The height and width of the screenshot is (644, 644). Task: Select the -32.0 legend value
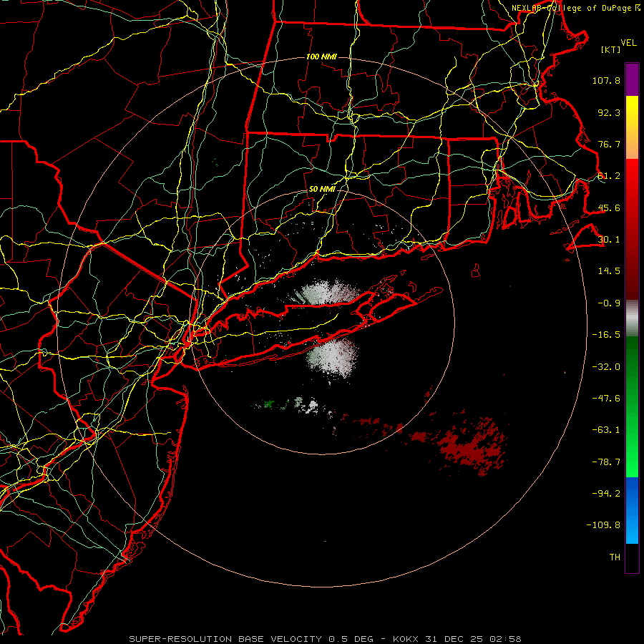tap(606, 366)
